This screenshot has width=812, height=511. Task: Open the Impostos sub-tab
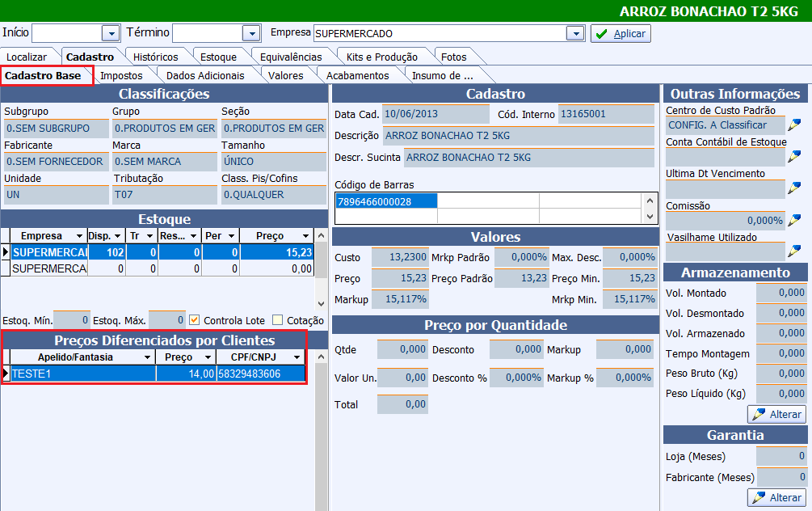coord(121,75)
